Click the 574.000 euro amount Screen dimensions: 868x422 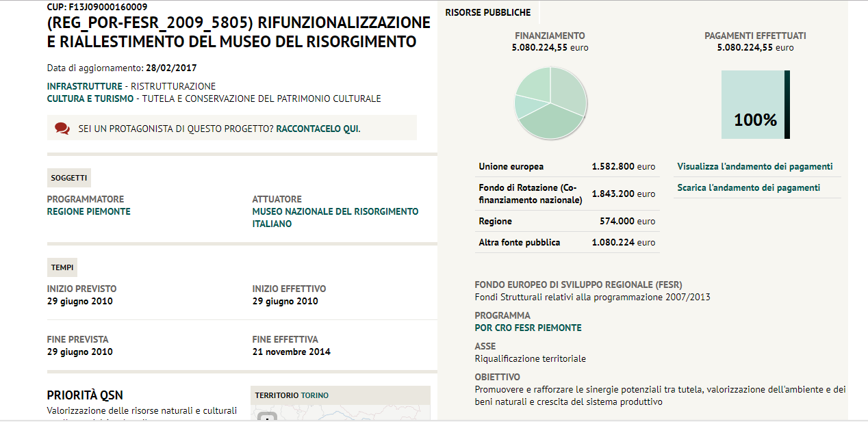point(628,221)
